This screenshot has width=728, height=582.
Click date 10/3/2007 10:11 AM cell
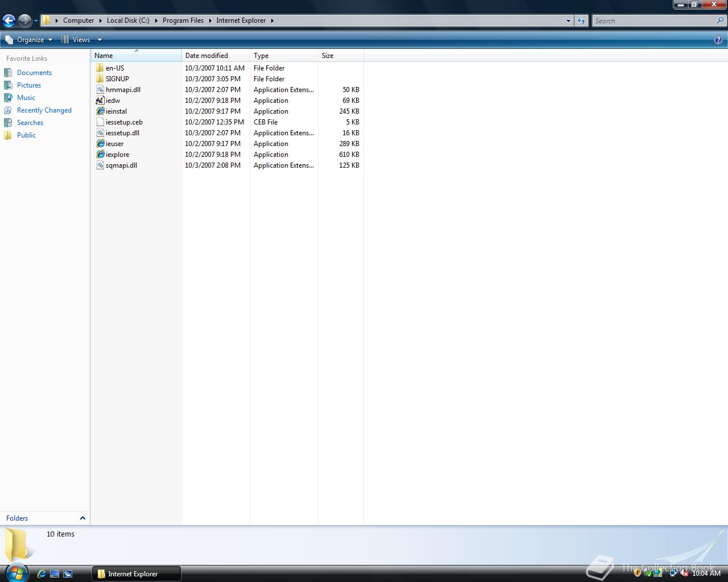coord(214,68)
